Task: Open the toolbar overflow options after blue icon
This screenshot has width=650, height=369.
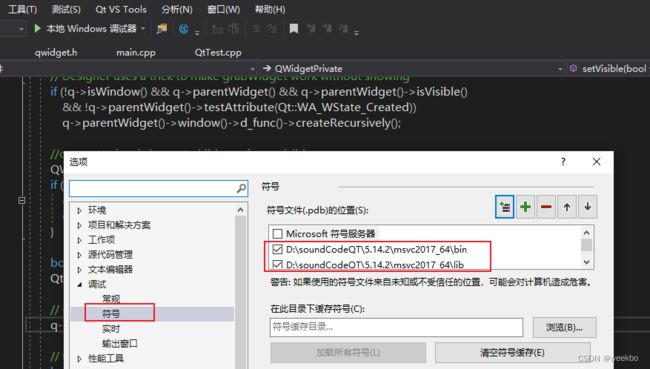Action: 197,32
